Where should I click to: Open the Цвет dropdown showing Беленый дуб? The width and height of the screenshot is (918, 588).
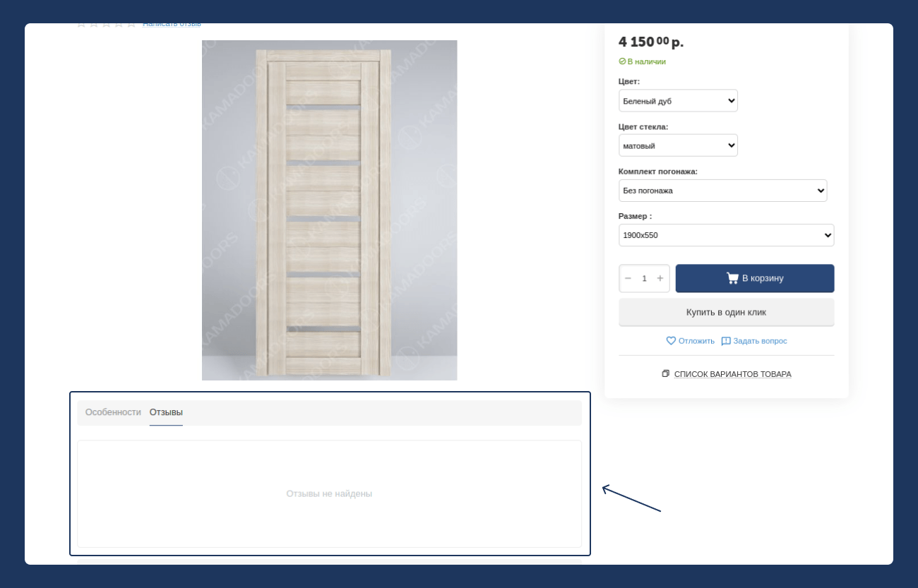(x=678, y=101)
